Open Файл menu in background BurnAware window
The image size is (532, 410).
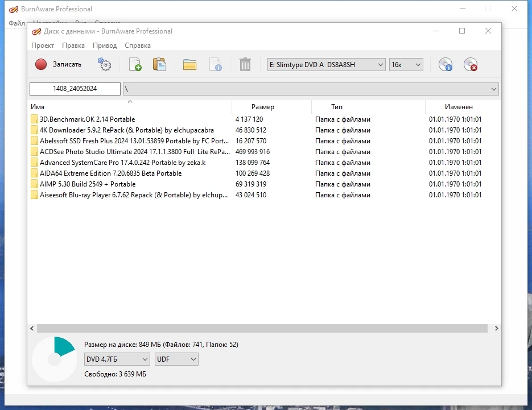(x=17, y=23)
